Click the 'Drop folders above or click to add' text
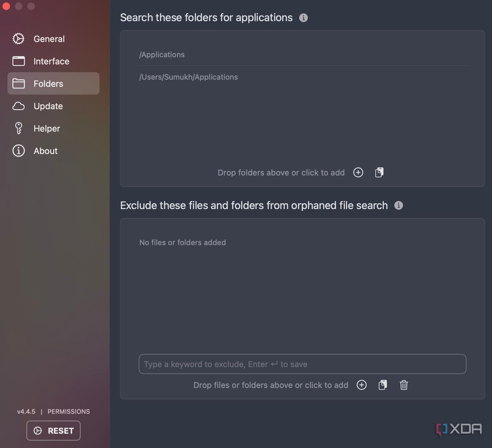Image resolution: width=492 pixels, height=448 pixels. point(281,173)
